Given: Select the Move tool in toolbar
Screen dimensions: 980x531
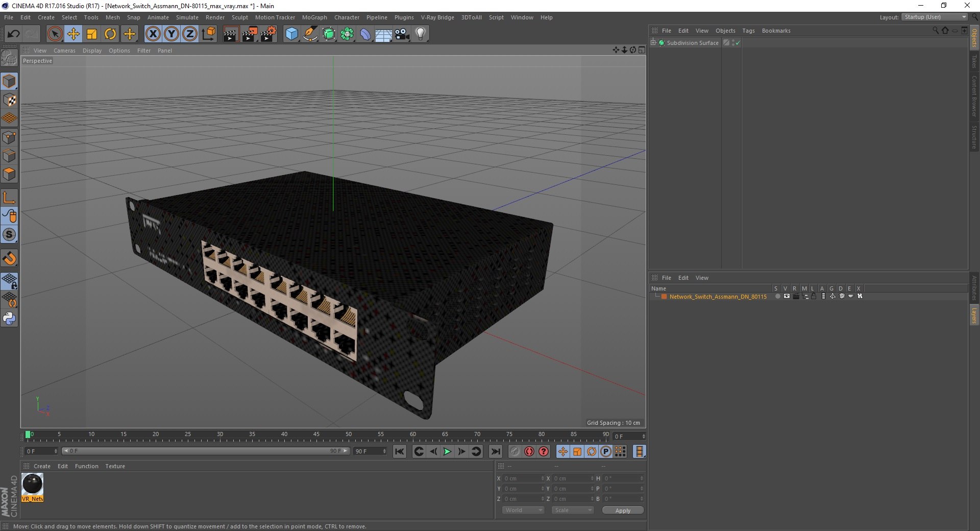Looking at the screenshot, I should point(73,34).
